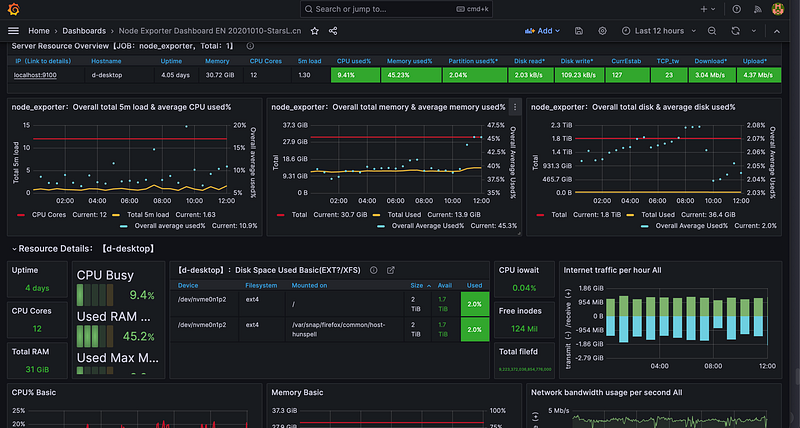Screen dimensions: 800x428
Task: Refresh the dashboard now
Action: [x=735, y=31]
